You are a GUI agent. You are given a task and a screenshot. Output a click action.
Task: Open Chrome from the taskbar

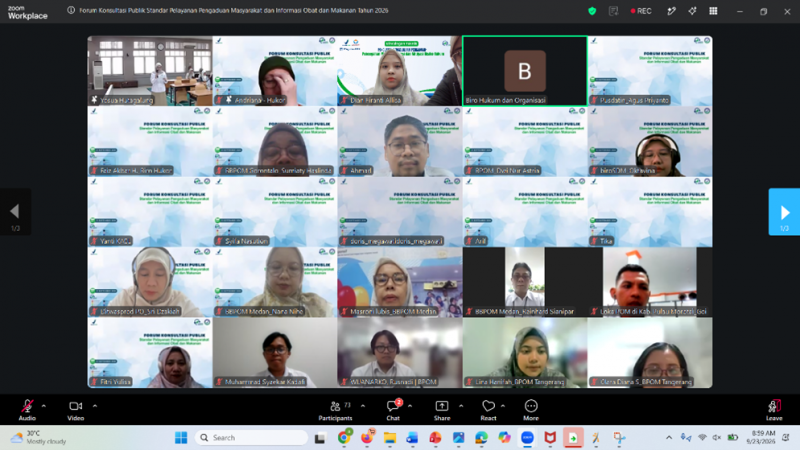coord(344,438)
